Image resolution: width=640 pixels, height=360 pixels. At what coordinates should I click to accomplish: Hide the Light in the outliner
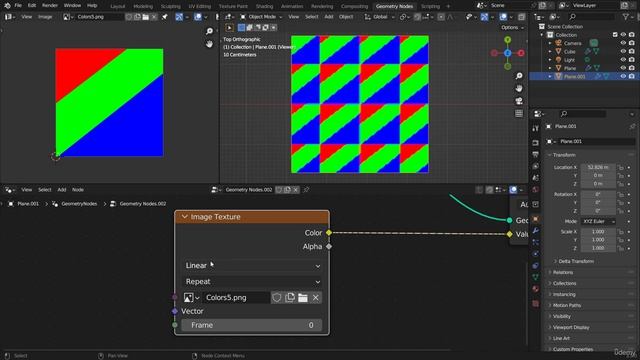(623, 60)
